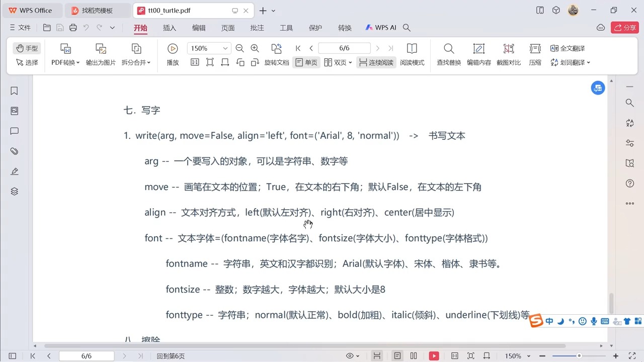Open the 工具 ribbon tab
This screenshot has width=644, height=362.
(x=286, y=28)
